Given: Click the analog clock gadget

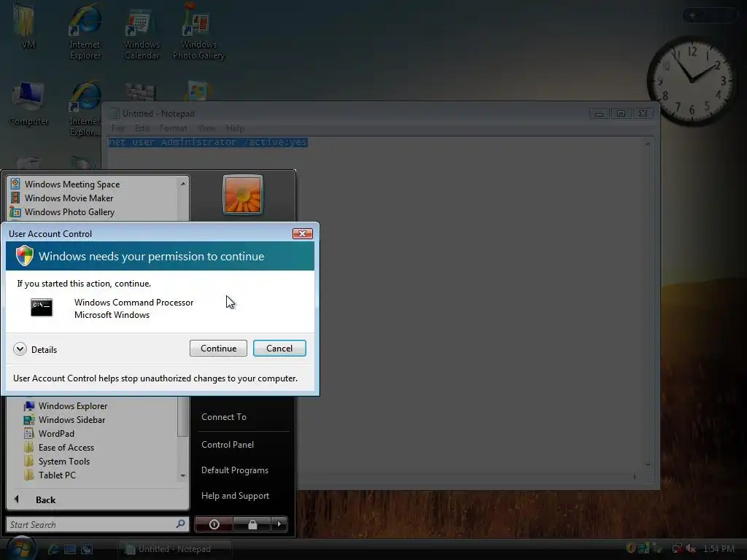Looking at the screenshot, I should click(692, 80).
